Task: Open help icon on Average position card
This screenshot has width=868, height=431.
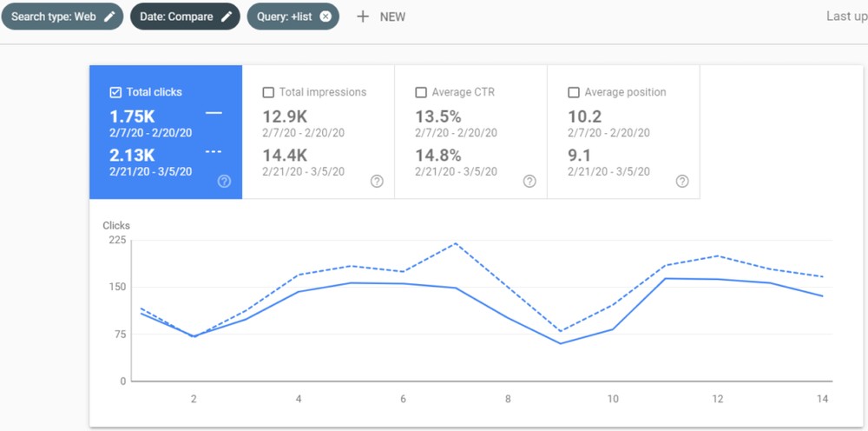Action: coord(682,181)
